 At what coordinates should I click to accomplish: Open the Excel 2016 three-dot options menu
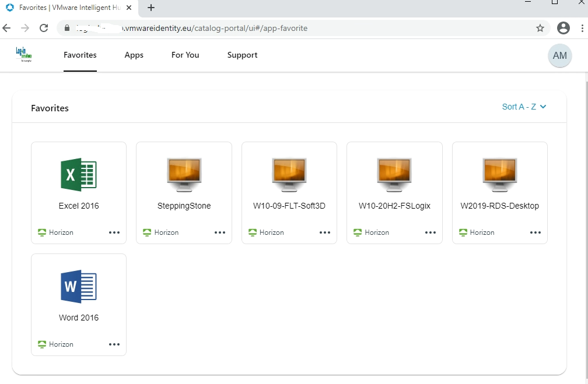coord(114,232)
